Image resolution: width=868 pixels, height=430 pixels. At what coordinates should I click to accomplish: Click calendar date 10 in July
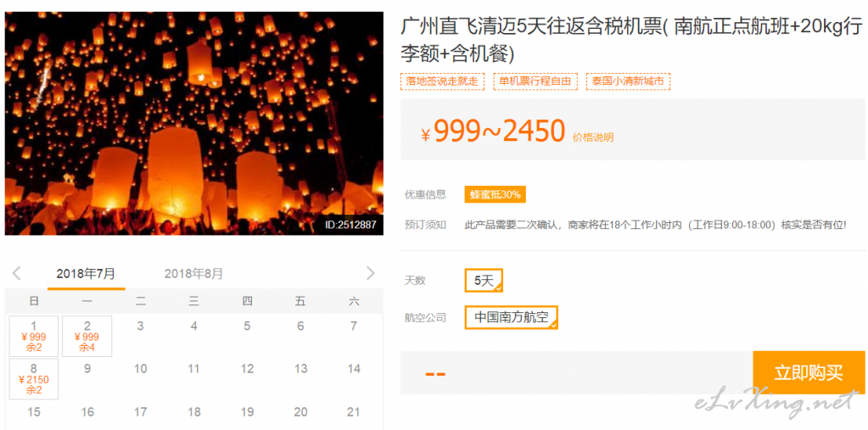pos(141,369)
